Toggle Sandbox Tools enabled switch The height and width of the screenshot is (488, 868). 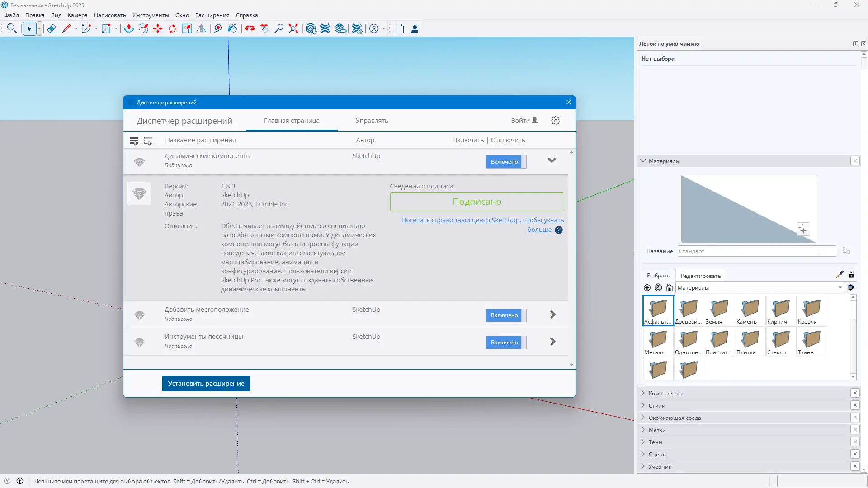pos(506,343)
